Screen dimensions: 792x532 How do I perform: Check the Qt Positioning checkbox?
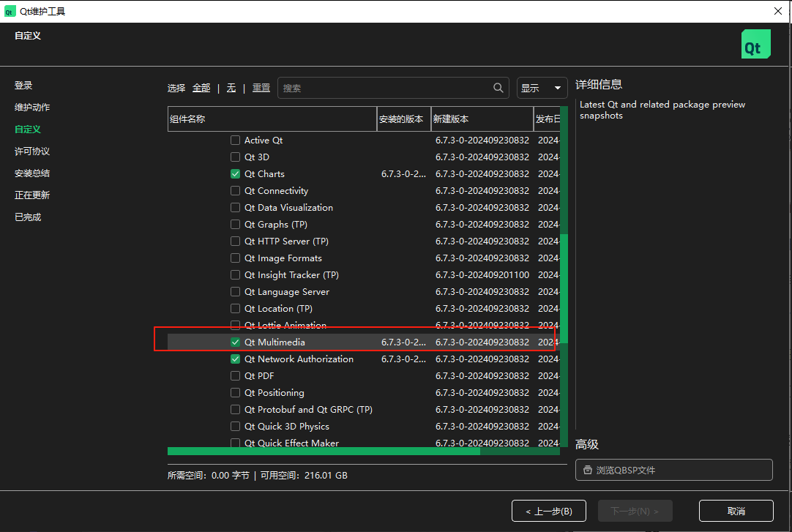235,393
